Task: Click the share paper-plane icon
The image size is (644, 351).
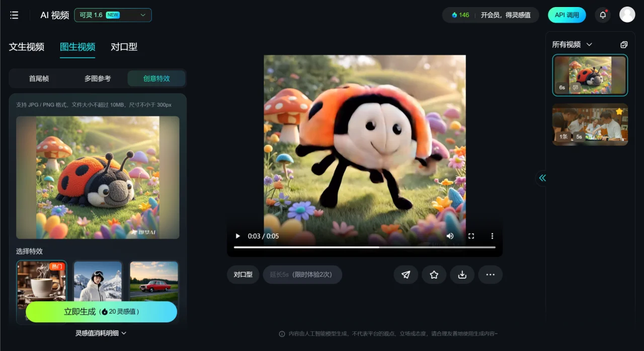Action: click(x=406, y=275)
